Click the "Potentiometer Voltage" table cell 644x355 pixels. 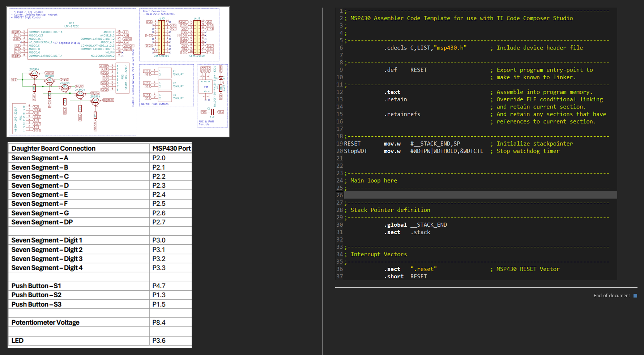[45, 322]
